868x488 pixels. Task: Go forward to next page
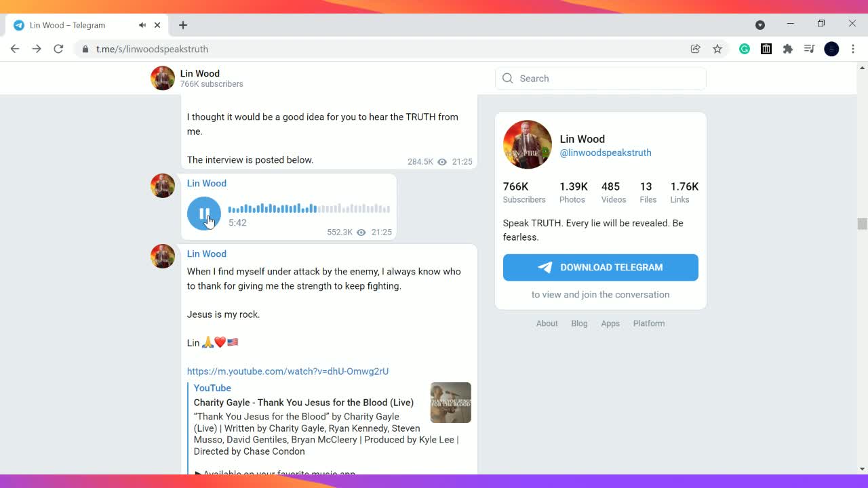point(37,49)
